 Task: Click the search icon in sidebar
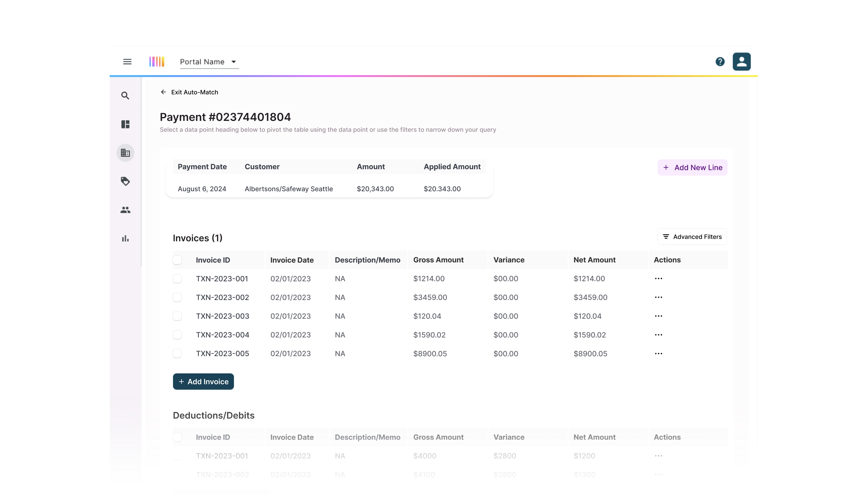tap(125, 96)
